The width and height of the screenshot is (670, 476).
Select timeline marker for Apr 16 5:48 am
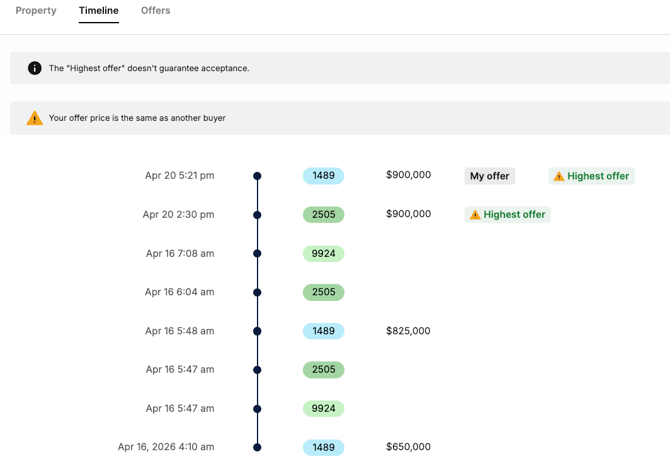[257, 331]
